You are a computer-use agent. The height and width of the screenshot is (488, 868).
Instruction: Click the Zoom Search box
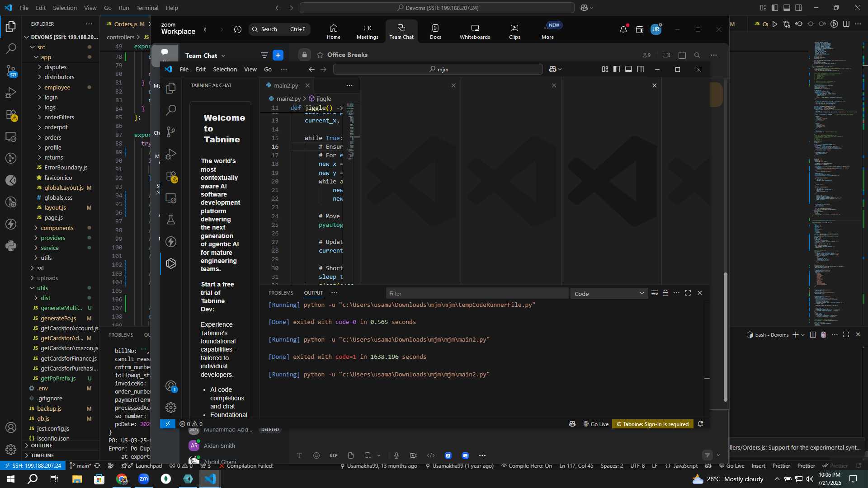click(x=279, y=29)
